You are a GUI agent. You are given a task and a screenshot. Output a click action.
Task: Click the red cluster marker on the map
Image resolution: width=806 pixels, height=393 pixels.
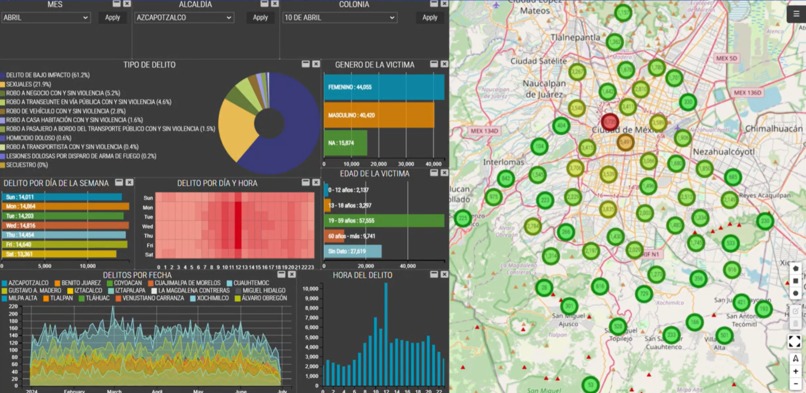tap(610, 122)
